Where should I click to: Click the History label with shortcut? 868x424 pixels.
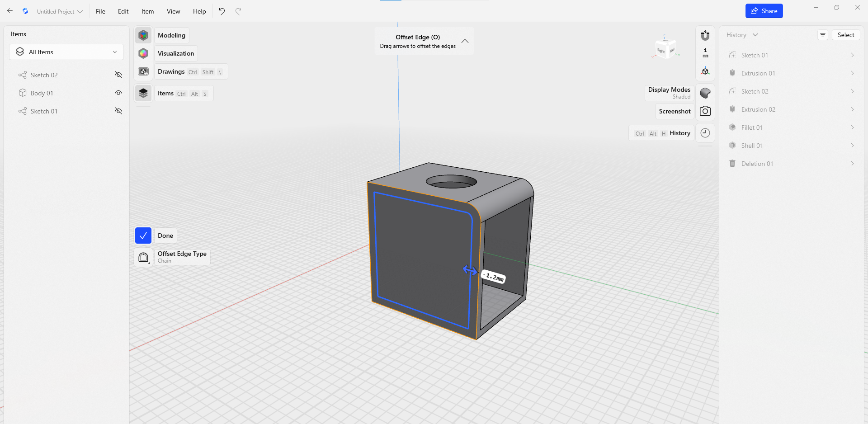[x=661, y=133]
